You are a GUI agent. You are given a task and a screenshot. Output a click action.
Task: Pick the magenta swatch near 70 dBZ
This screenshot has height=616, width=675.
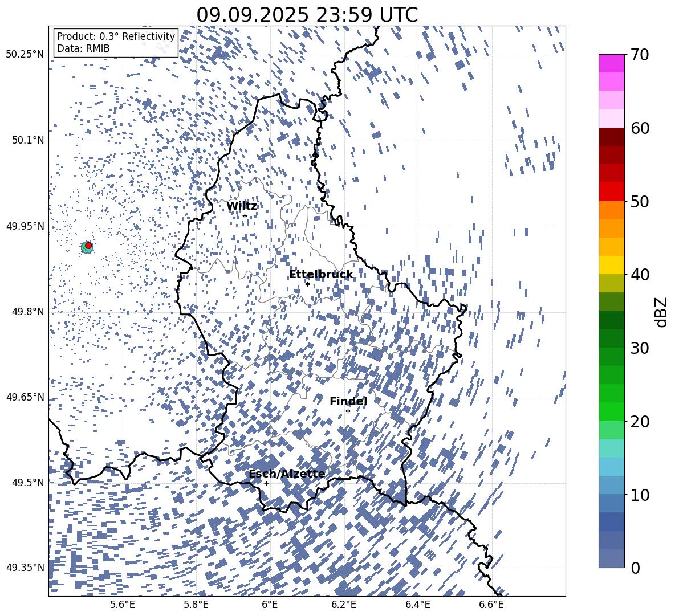(x=612, y=64)
